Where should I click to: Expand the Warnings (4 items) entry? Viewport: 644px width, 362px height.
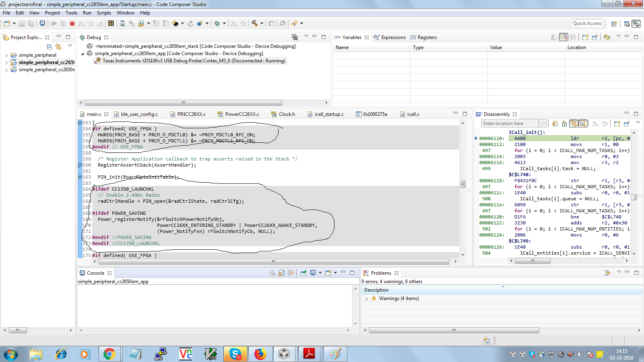click(x=367, y=299)
